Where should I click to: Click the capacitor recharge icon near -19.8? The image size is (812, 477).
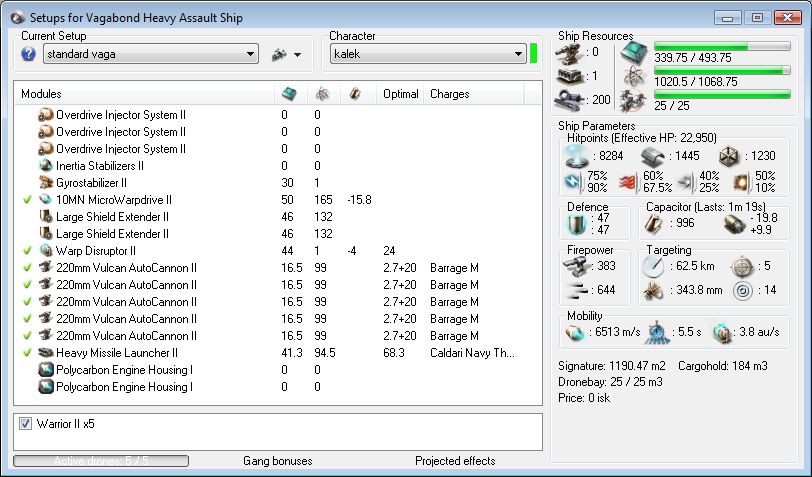coord(734,224)
